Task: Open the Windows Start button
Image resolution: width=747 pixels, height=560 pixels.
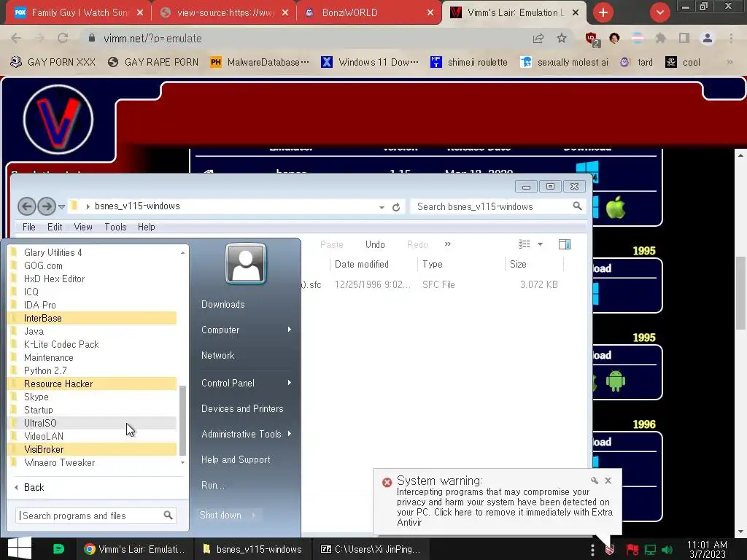Action: [20, 548]
